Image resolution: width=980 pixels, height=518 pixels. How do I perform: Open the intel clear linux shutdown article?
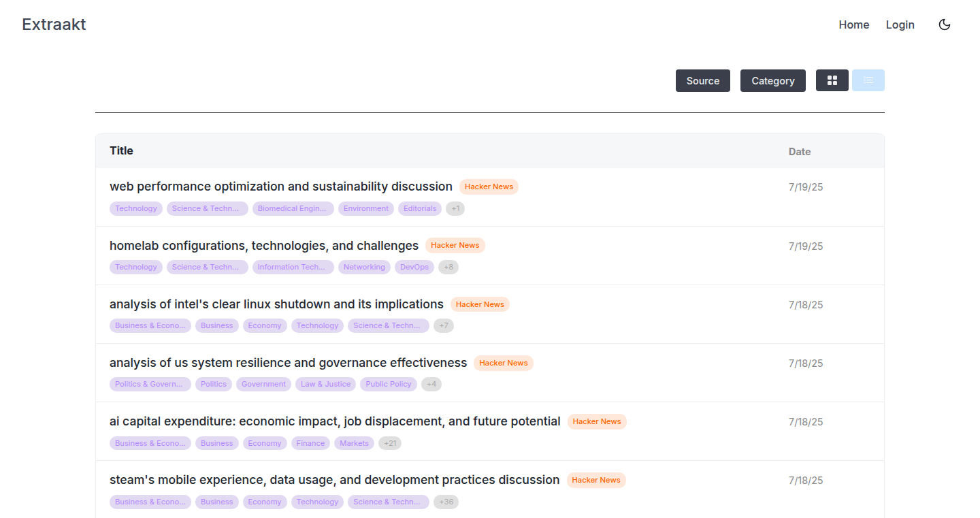(x=276, y=304)
